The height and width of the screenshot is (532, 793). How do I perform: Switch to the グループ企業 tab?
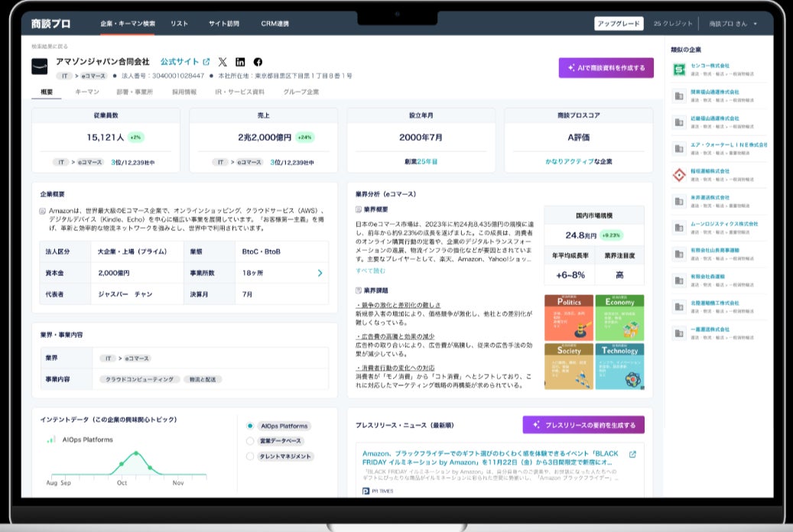301,92
